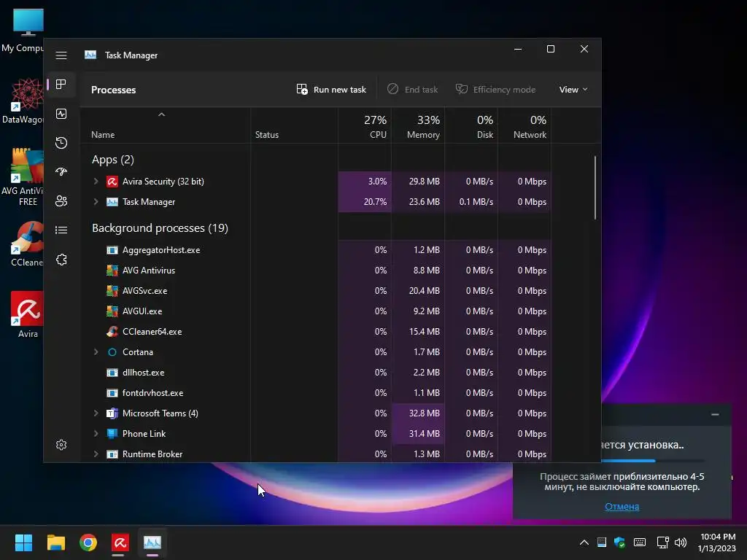
Task: Expand the Task Manager app row
Action: click(96, 202)
